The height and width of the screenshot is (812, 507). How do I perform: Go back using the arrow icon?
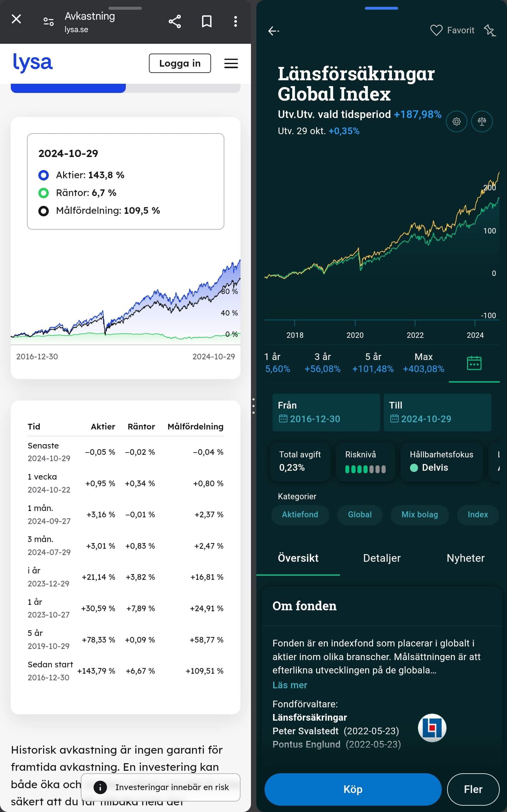(x=273, y=31)
